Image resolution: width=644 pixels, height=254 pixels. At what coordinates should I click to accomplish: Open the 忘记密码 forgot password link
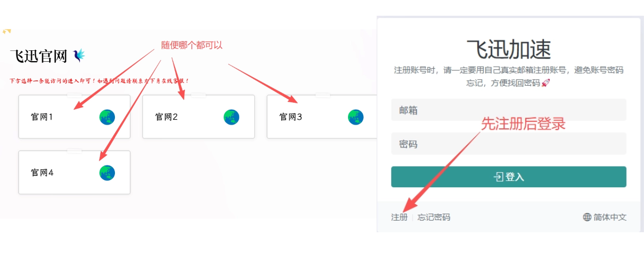pos(434,217)
